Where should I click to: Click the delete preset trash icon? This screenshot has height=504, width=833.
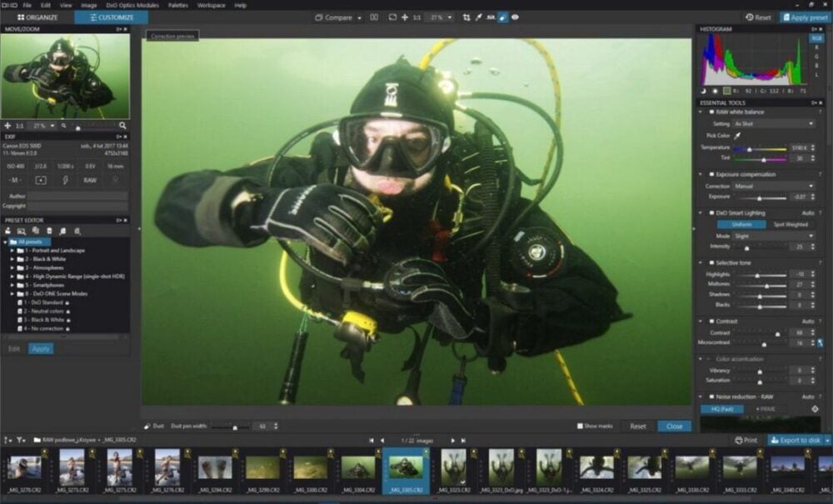[49, 231]
